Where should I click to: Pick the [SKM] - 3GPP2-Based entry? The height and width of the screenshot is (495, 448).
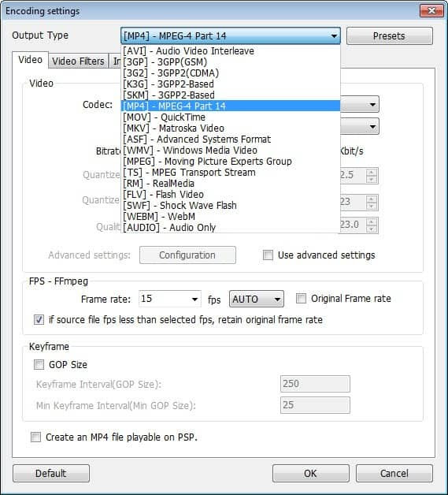pyautogui.click(x=231, y=95)
